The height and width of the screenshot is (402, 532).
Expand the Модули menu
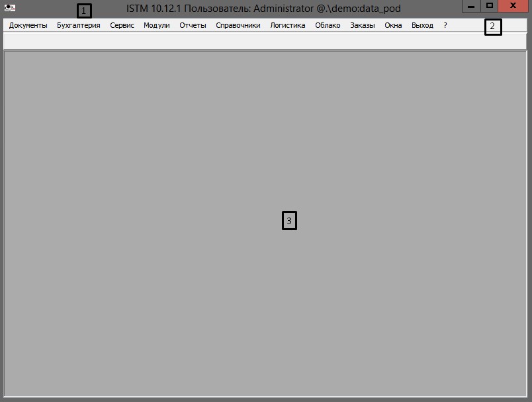[156, 25]
